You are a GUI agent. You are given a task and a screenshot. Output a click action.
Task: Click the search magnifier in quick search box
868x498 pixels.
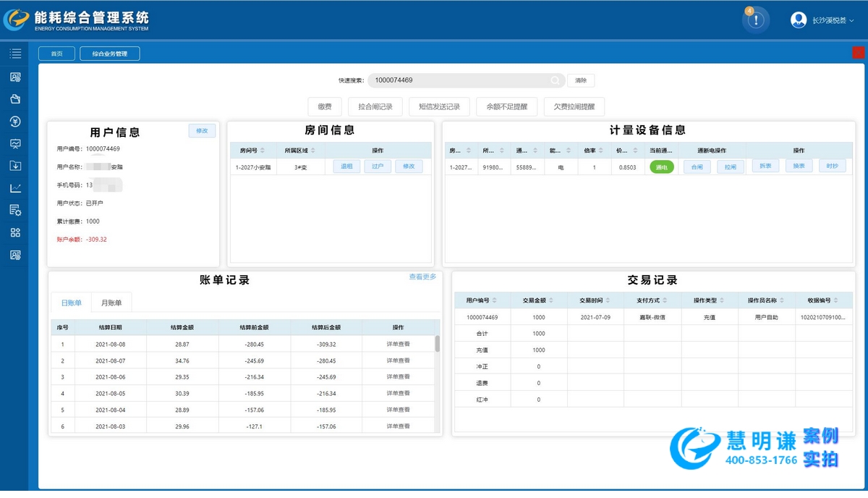click(x=555, y=80)
